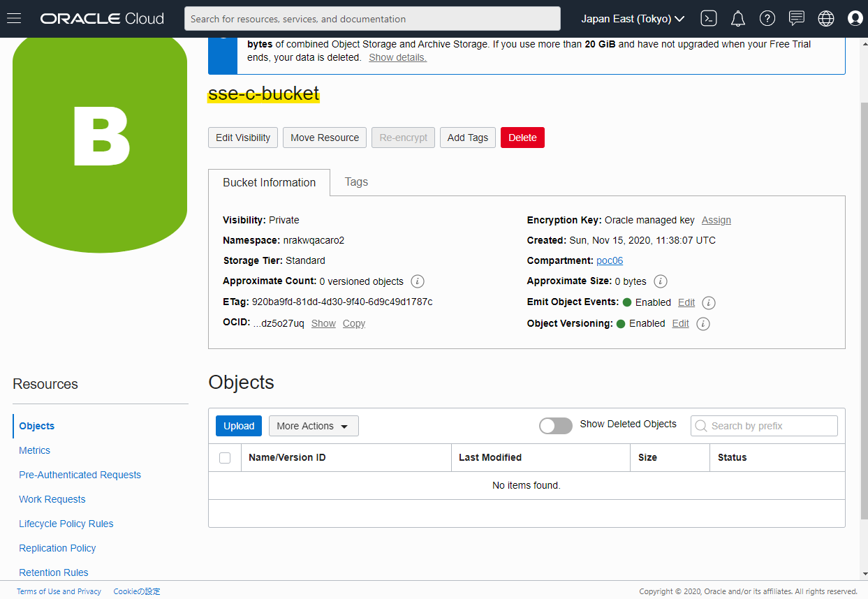Open Metrics in Resources menu
Screen dimensions: 868x599
[35, 450]
